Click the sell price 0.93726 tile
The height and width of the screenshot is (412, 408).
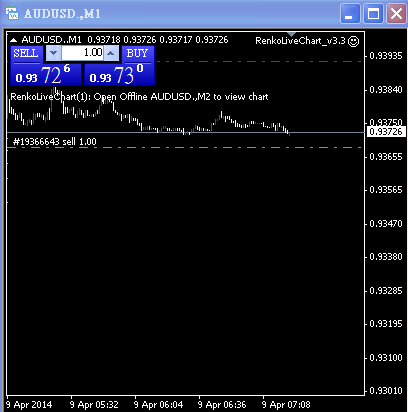pyautogui.click(x=46, y=74)
